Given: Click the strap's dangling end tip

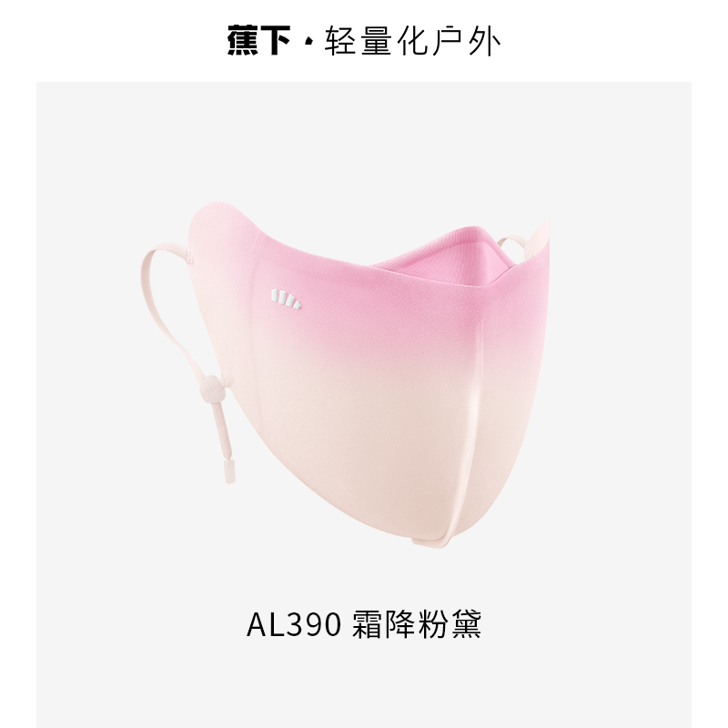Looking at the screenshot, I should [229, 470].
